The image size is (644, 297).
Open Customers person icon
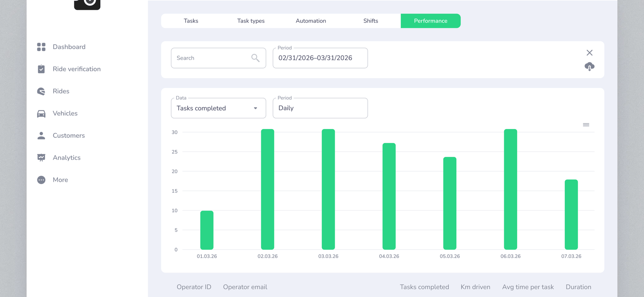click(41, 135)
